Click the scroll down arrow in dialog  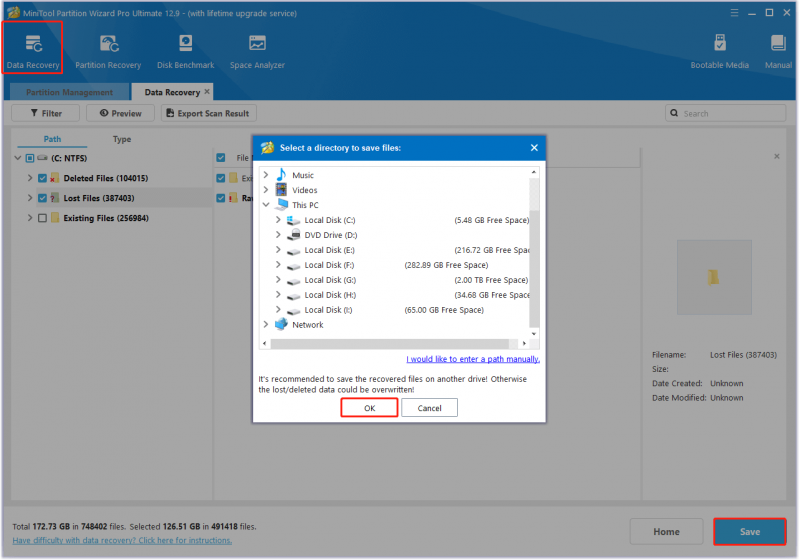[534, 334]
